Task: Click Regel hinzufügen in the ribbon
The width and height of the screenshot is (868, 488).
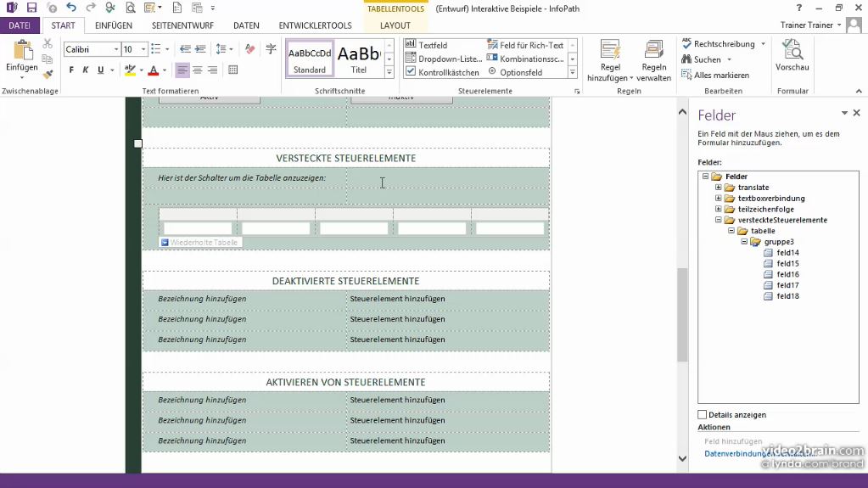Action: tap(610, 61)
